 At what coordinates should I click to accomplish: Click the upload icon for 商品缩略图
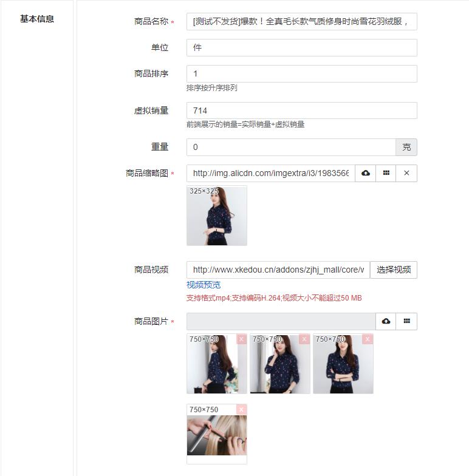(x=366, y=174)
